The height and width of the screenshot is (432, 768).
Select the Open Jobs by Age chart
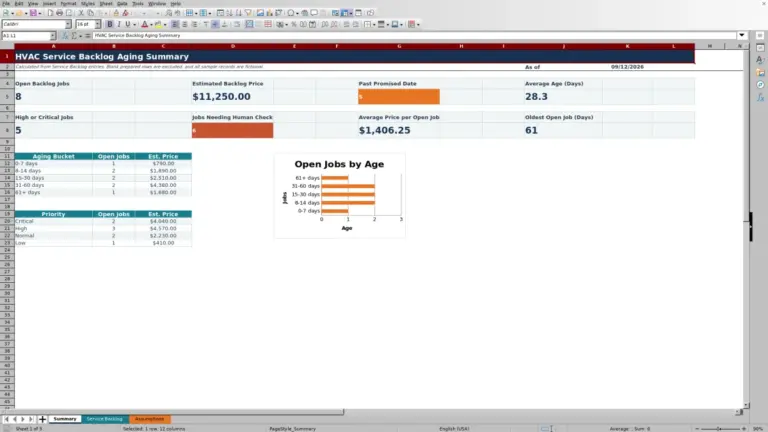point(340,195)
